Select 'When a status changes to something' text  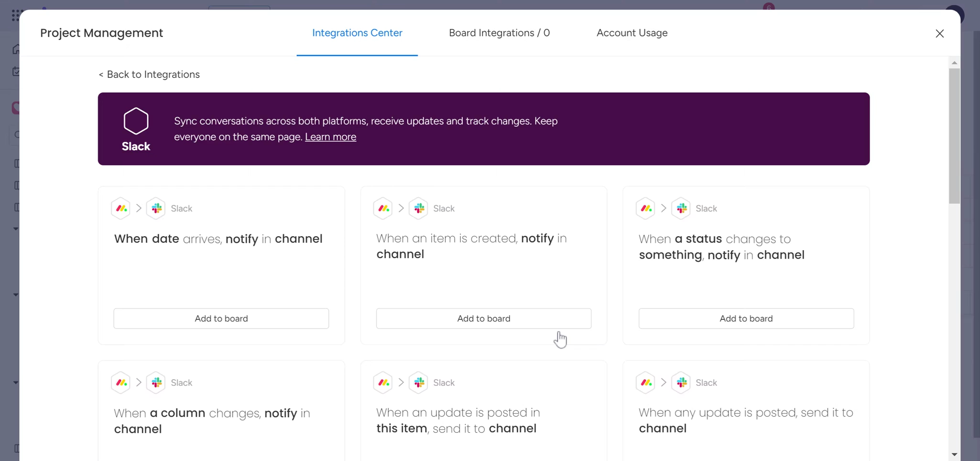tap(721, 247)
